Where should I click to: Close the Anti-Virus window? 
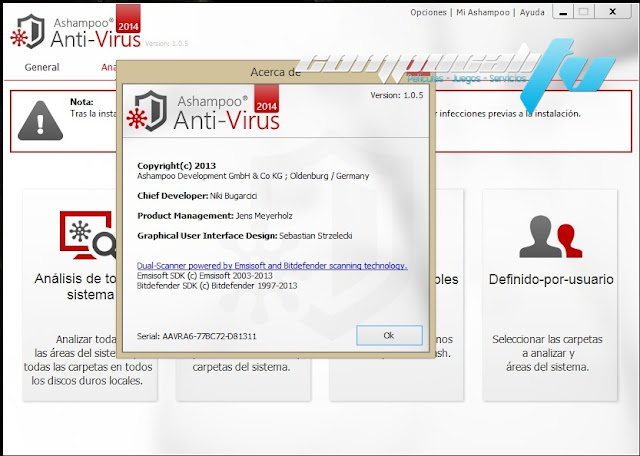(x=613, y=12)
